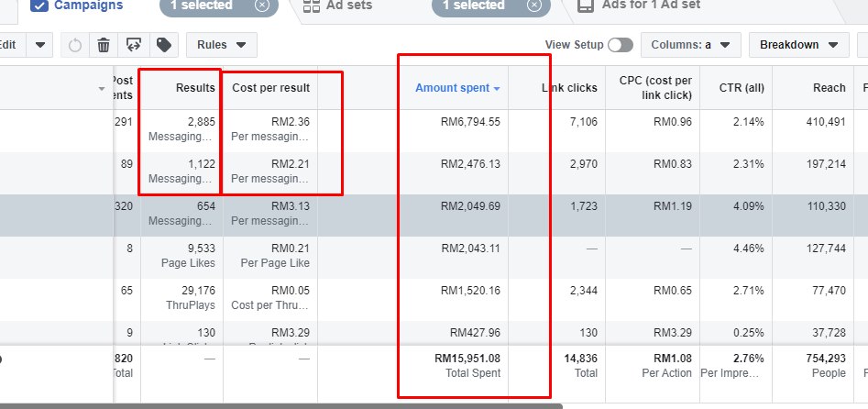Sort by the CTR (all) header

(x=742, y=87)
